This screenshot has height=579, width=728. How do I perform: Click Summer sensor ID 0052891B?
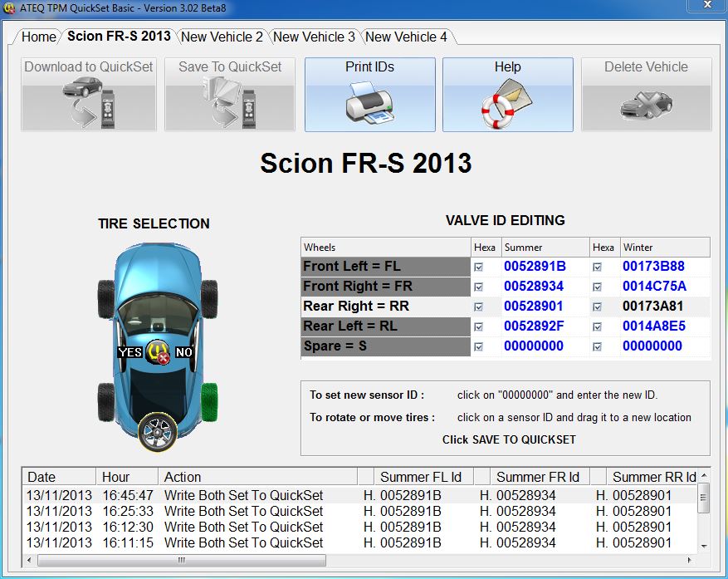(535, 267)
